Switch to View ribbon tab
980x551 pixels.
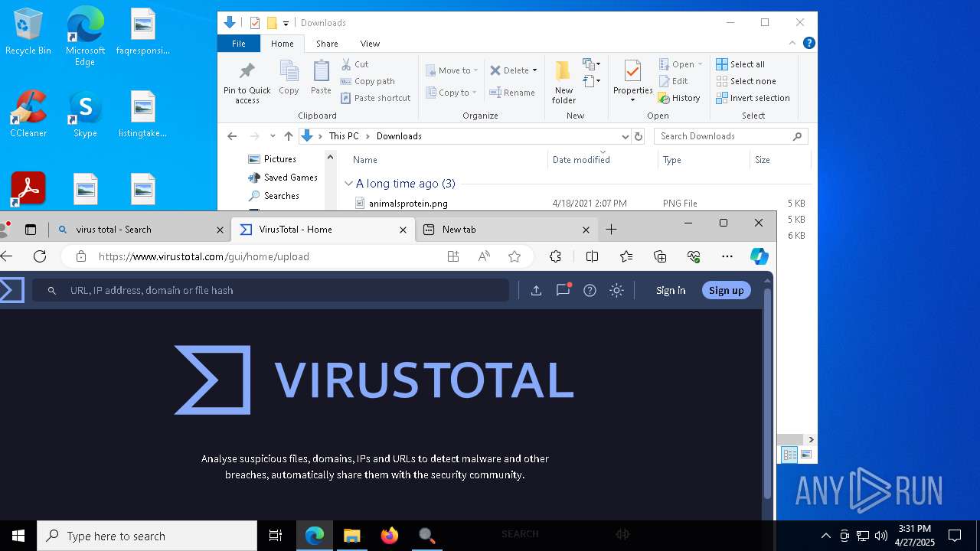(x=370, y=44)
